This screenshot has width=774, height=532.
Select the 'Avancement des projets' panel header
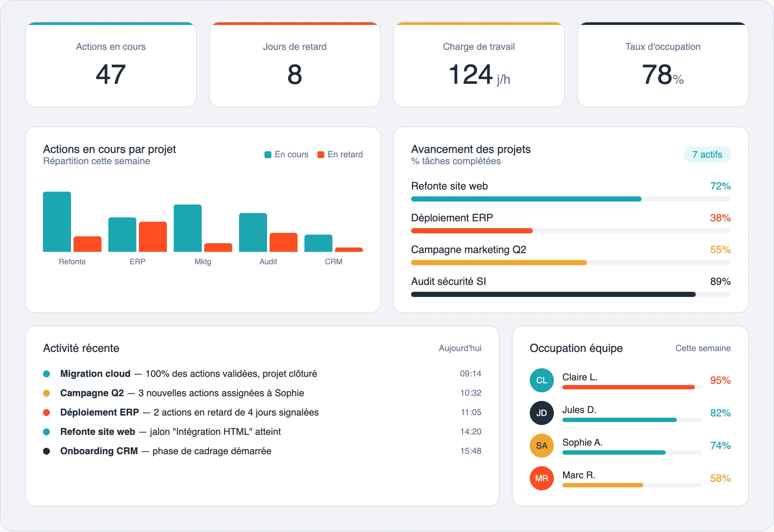(470, 149)
